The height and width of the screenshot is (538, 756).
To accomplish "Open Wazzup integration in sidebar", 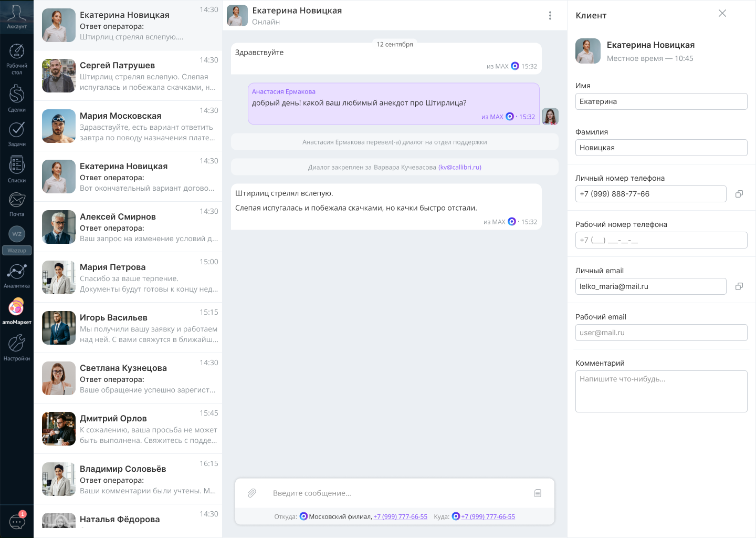I will 17,240.
